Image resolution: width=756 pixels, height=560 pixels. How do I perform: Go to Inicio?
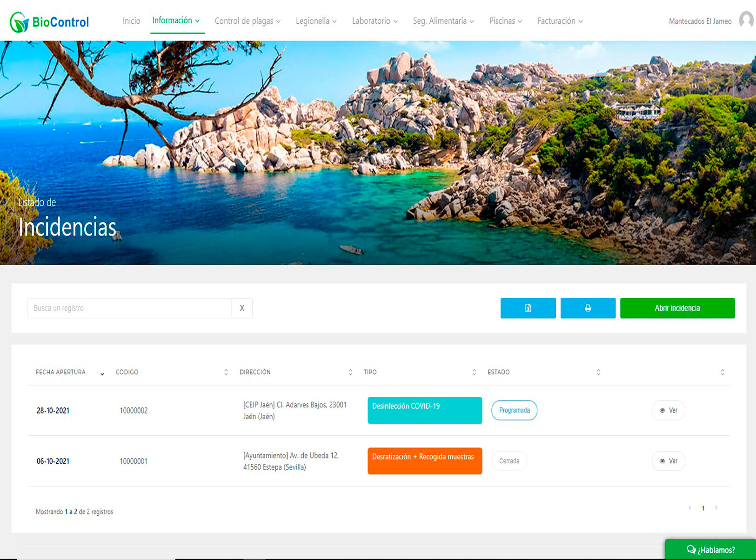pos(131,21)
